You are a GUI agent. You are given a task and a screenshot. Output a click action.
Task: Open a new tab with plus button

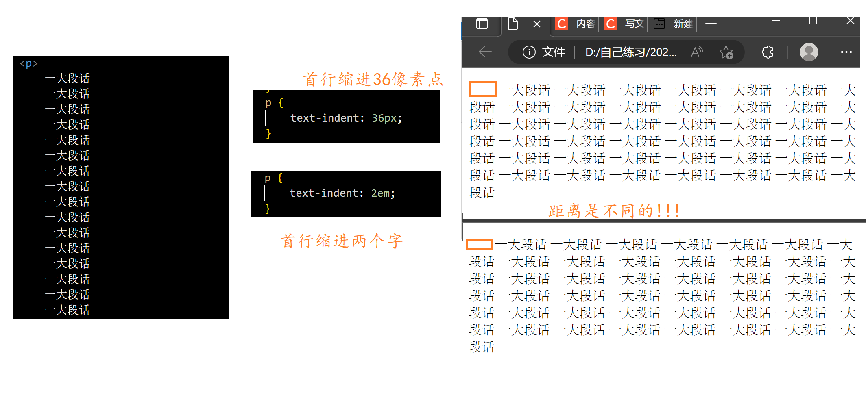coord(711,24)
